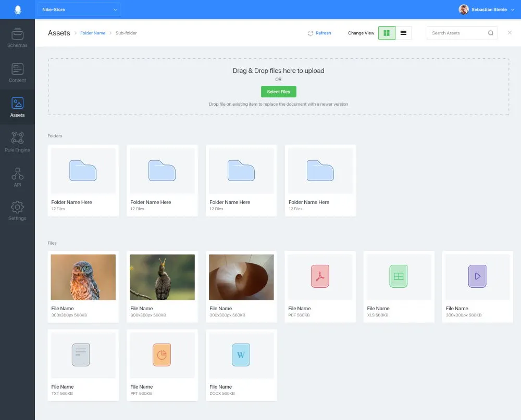
Task: Click the Assets breadcrumb heading
Action: tap(59, 33)
